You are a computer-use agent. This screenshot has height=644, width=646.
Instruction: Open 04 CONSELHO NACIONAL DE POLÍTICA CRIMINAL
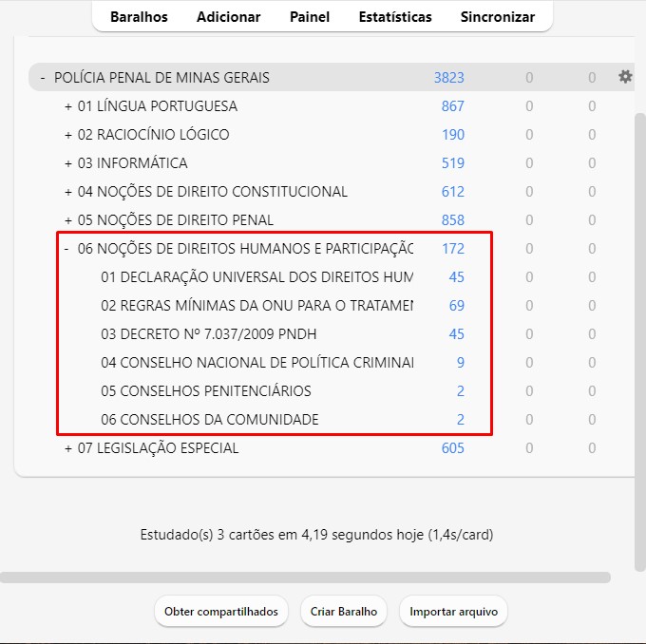257,362
